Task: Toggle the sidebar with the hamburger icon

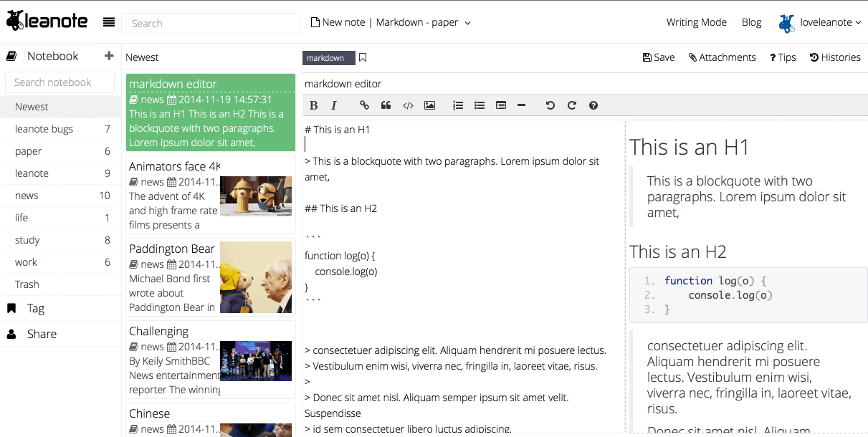Action: (109, 22)
